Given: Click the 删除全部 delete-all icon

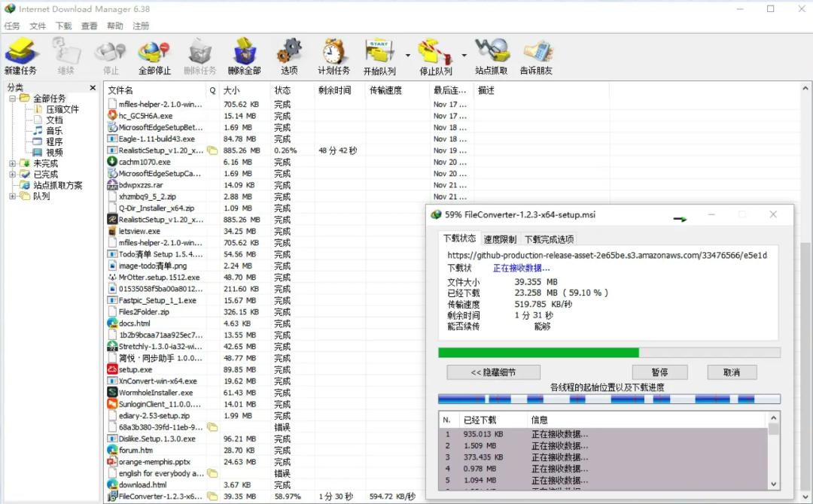Looking at the screenshot, I should (245, 53).
